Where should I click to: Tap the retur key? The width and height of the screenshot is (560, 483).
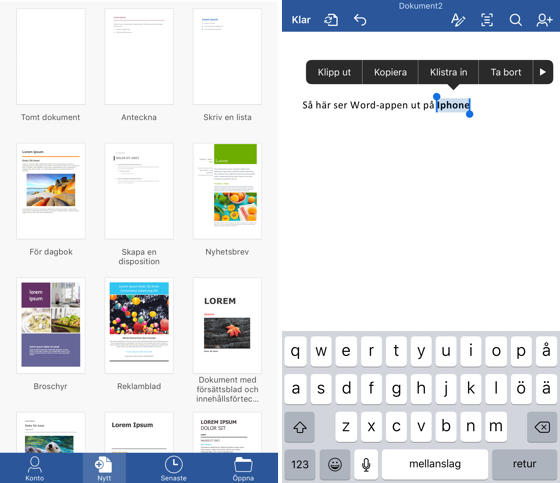[525, 464]
